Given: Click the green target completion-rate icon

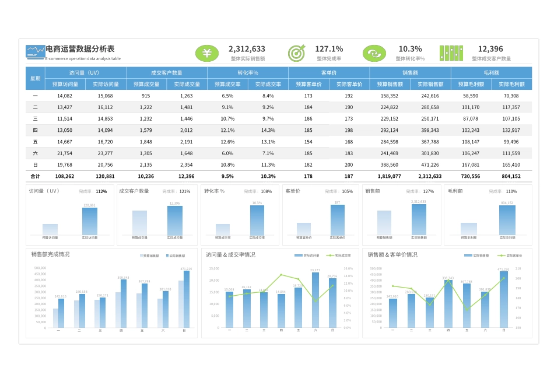Looking at the screenshot, I should [296, 53].
